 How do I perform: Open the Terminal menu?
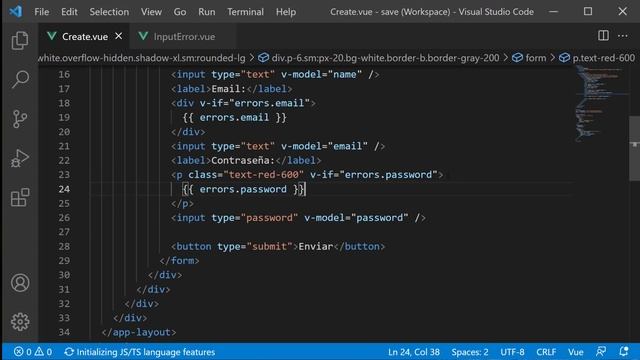(245, 12)
